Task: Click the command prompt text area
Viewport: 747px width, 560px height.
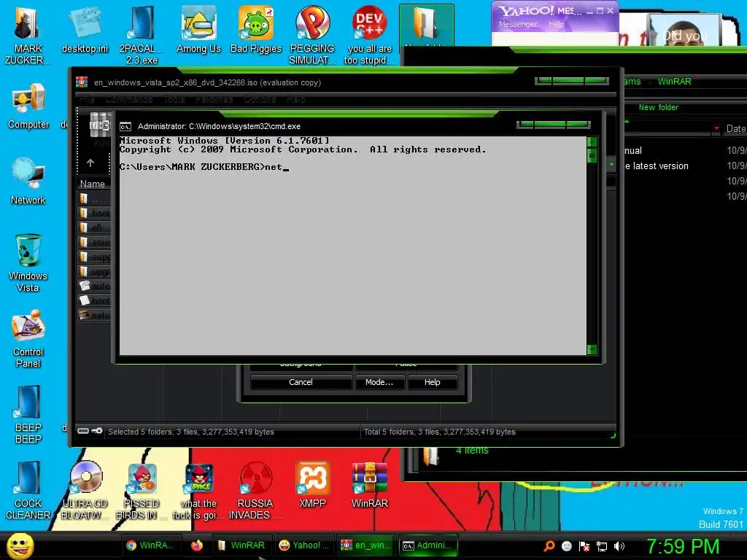Action: (352, 245)
